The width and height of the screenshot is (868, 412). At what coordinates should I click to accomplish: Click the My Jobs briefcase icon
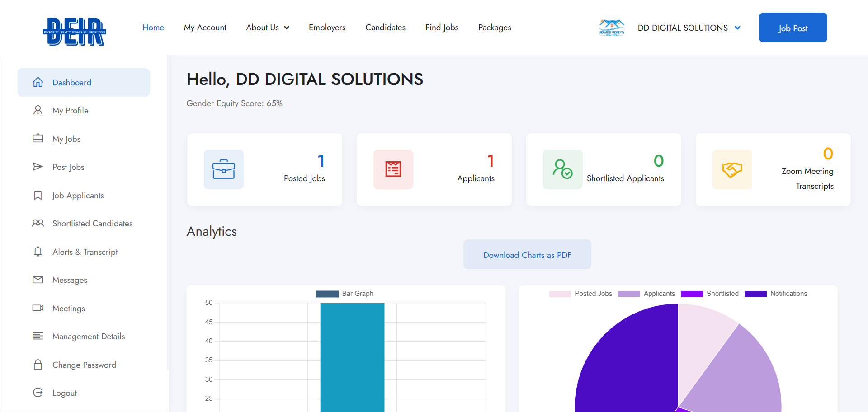pyautogui.click(x=38, y=138)
